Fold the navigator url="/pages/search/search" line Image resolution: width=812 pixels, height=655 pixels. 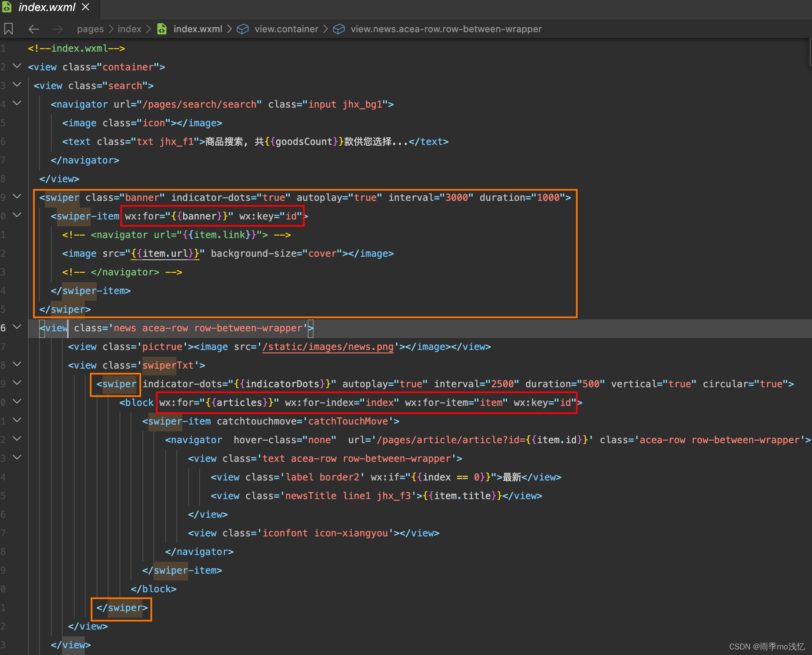pyautogui.click(x=17, y=103)
